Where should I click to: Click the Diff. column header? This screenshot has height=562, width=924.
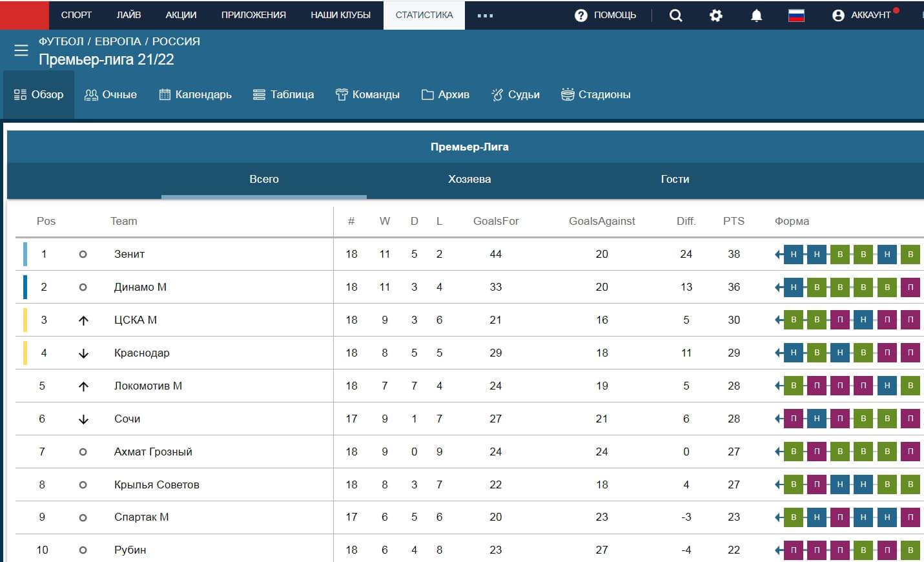point(686,222)
